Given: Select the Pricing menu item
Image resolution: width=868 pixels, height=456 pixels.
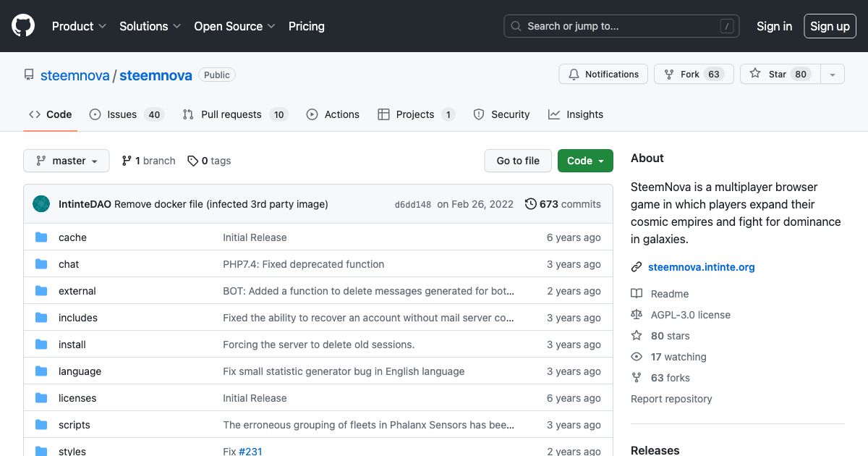Looking at the screenshot, I should [x=306, y=26].
